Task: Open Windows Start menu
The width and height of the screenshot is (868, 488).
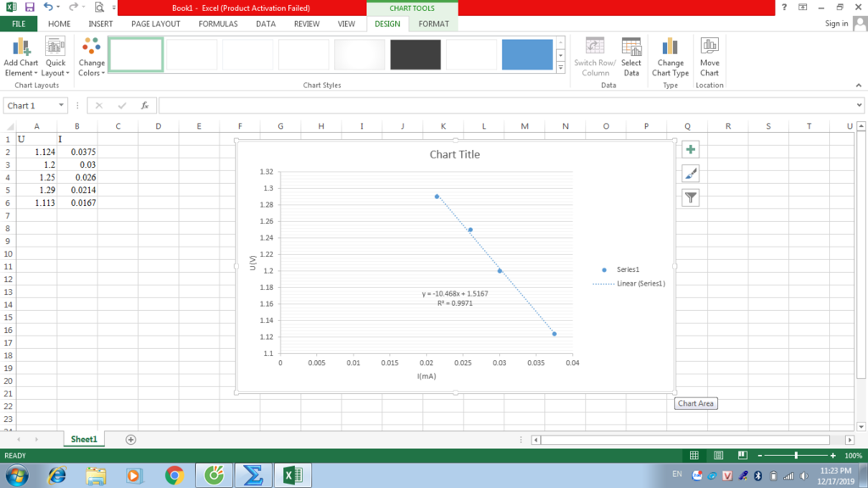Action: point(17,475)
